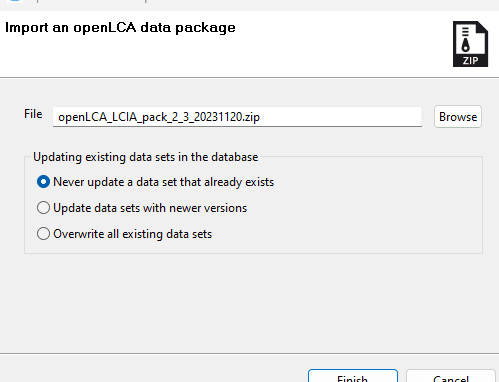Click the blue window icon at top-left

pyautogui.click(x=15, y=1)
